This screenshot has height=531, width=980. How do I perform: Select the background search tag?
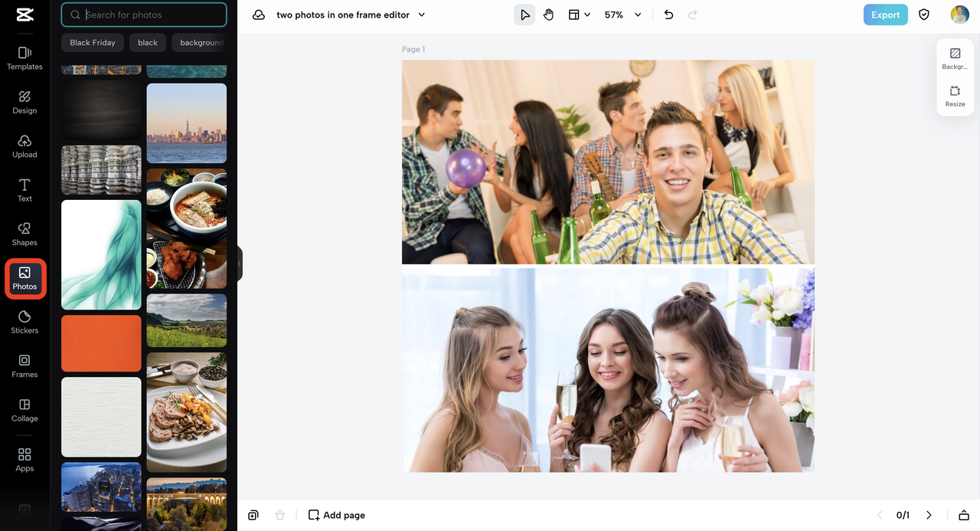point(201,43)
